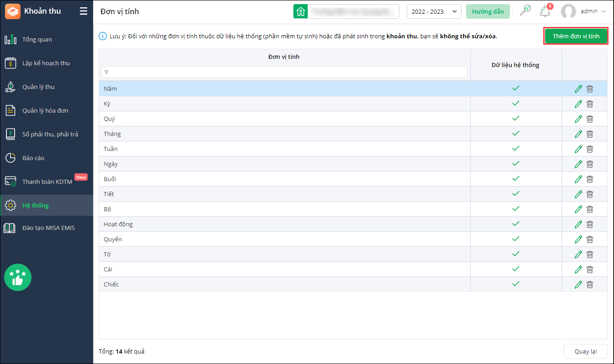Delete the Tuần unit row
This screenshot has height=364, width=614.
590,149
